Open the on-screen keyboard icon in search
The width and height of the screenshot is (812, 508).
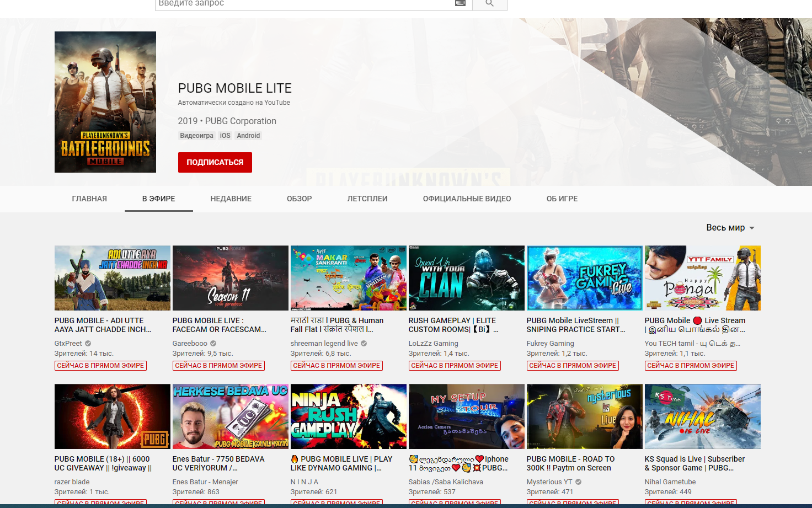click(x=460, y=3)
